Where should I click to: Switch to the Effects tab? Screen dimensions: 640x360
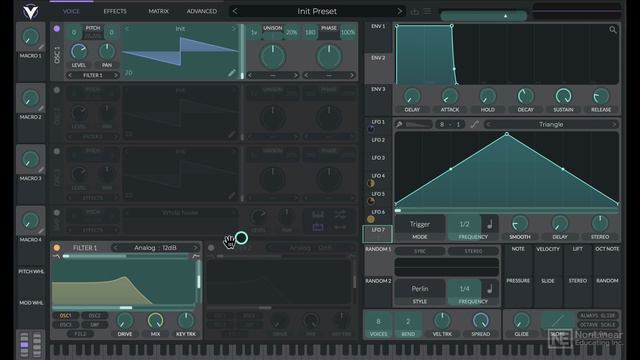(115, 11)
